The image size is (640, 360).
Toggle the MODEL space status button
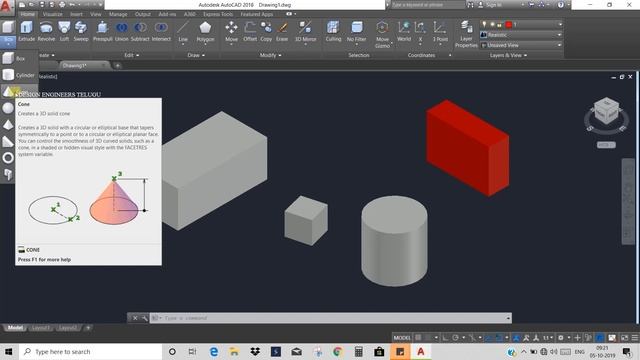[402, 338]
